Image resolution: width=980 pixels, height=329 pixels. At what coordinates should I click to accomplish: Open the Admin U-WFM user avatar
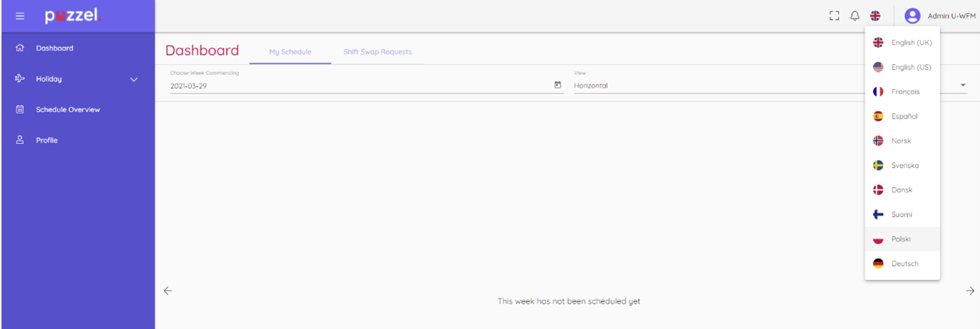912,16
